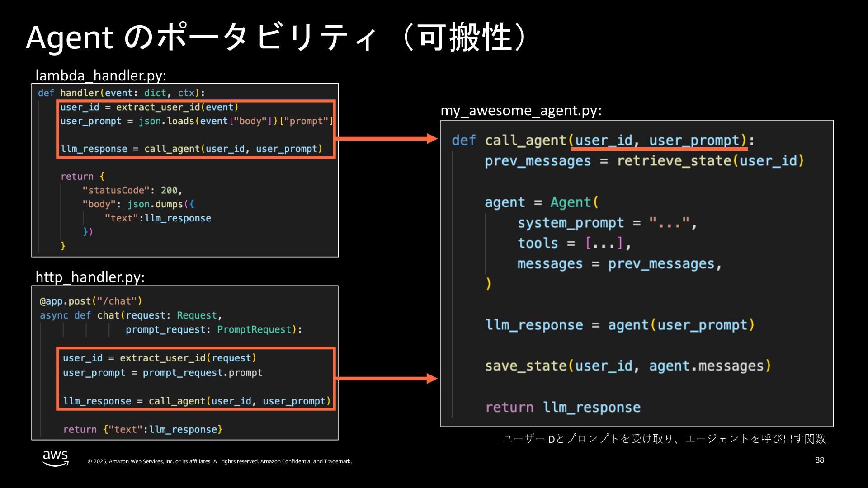
Task: Click 'return {"text":llm_response}' line
Action: (143, 429)
